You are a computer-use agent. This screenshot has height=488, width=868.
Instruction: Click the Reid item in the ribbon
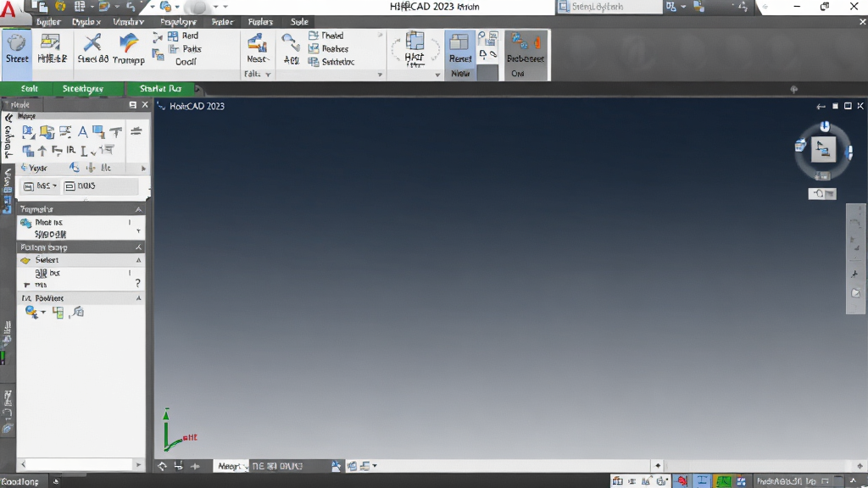183,36
